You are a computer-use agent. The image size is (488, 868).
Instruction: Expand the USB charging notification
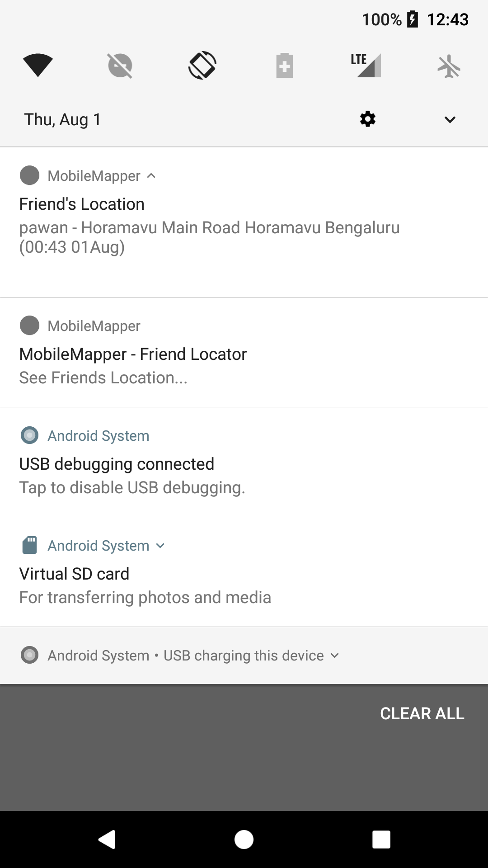tap(334, 655)
